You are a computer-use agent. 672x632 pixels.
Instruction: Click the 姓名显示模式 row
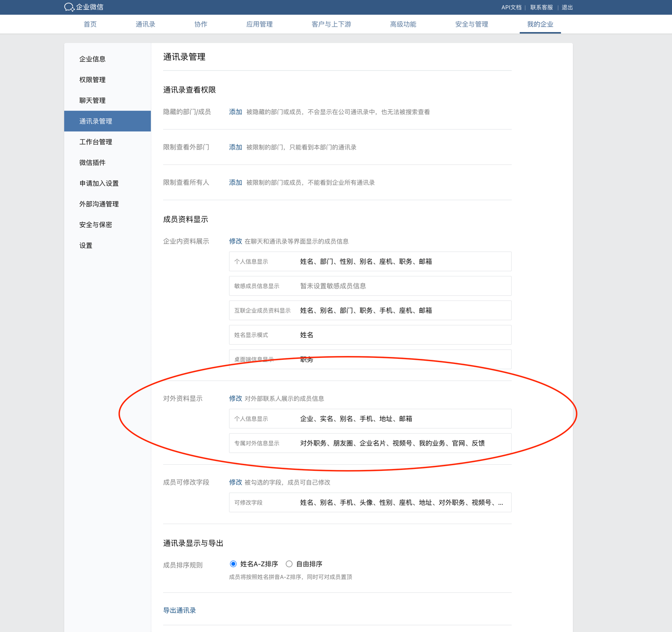pos(370,335)
